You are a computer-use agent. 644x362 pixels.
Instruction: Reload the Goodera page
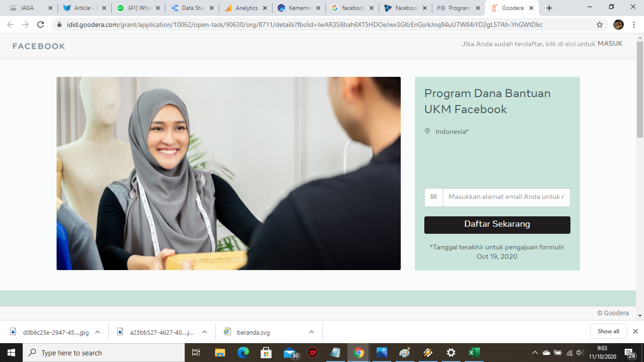click(x=41, y=25)
